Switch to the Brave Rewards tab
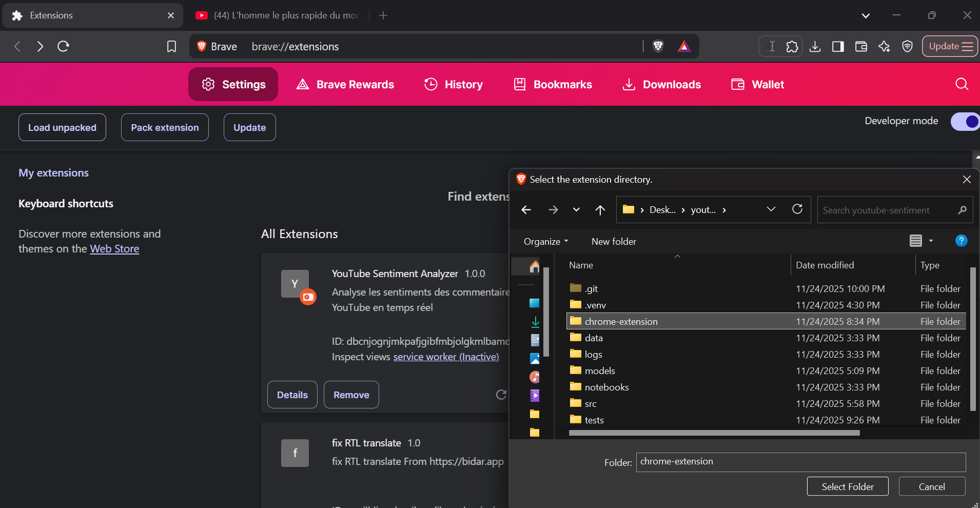 point(345,84)
